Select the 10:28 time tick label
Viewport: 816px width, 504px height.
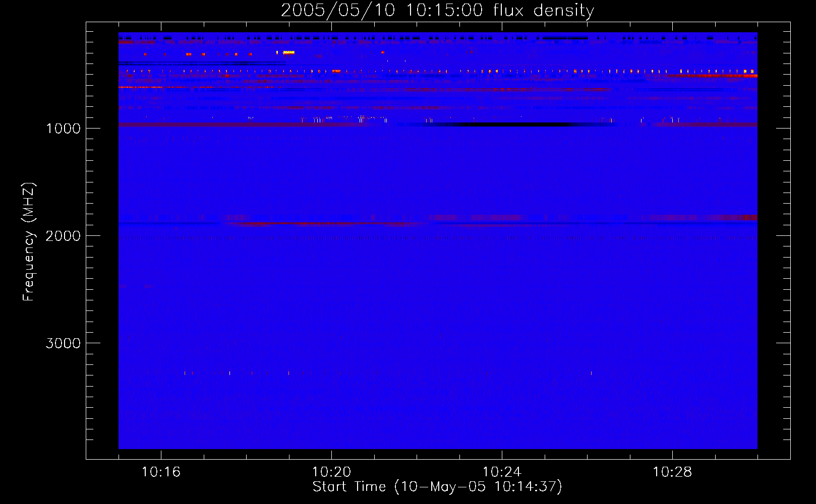coord(672,472)
